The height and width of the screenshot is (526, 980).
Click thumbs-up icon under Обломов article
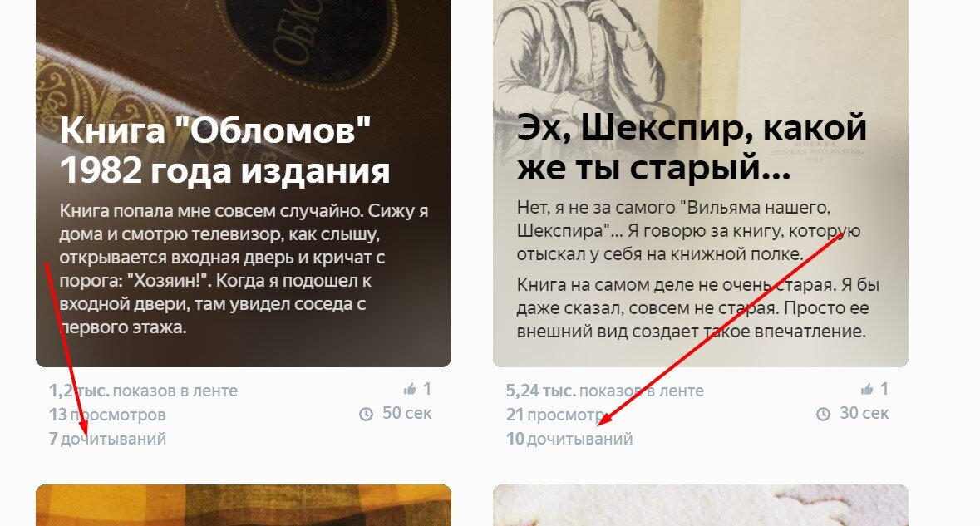(x=410, y=389)
